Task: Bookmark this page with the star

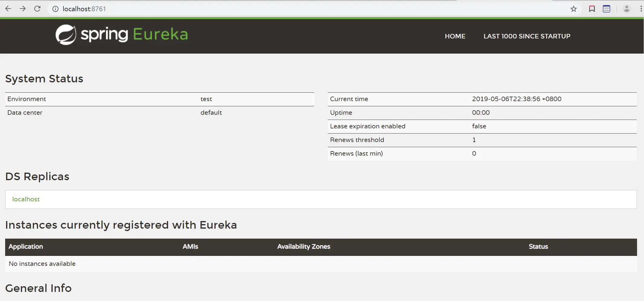Action: (574, 9)
